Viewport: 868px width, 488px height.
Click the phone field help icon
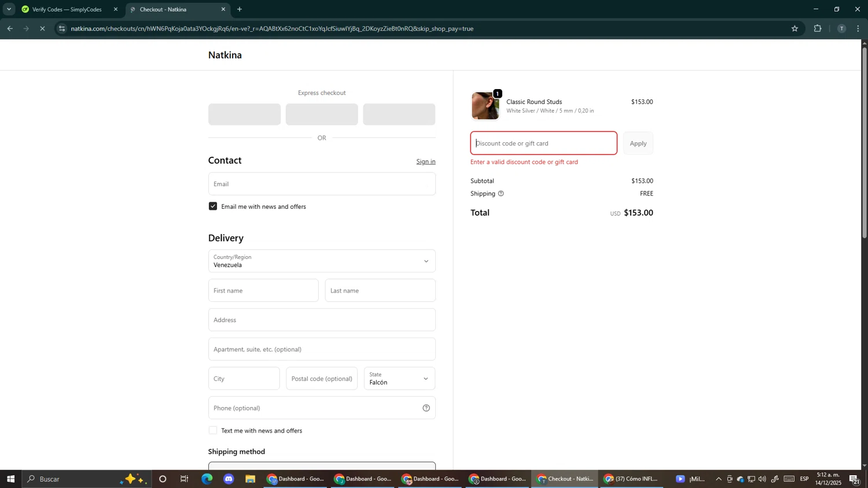(x=426, y=408)
